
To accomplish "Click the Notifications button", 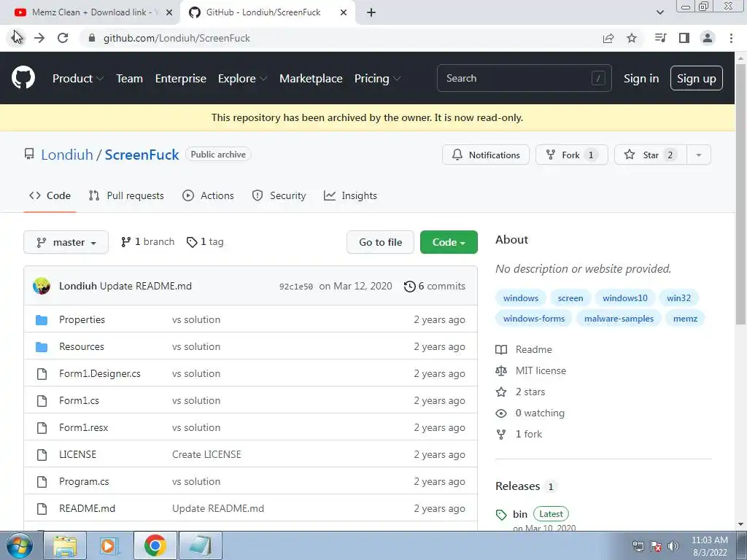I will [x=485, y=155].
